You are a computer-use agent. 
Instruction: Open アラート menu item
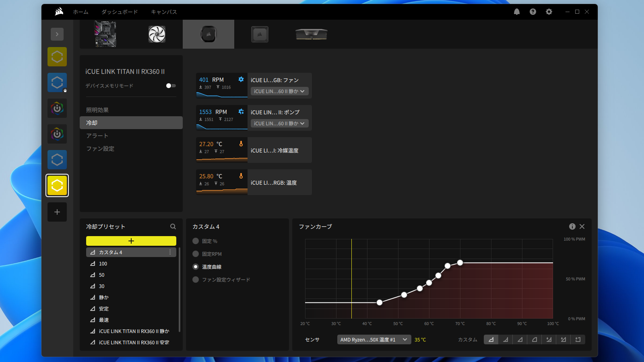pos(131,136)
